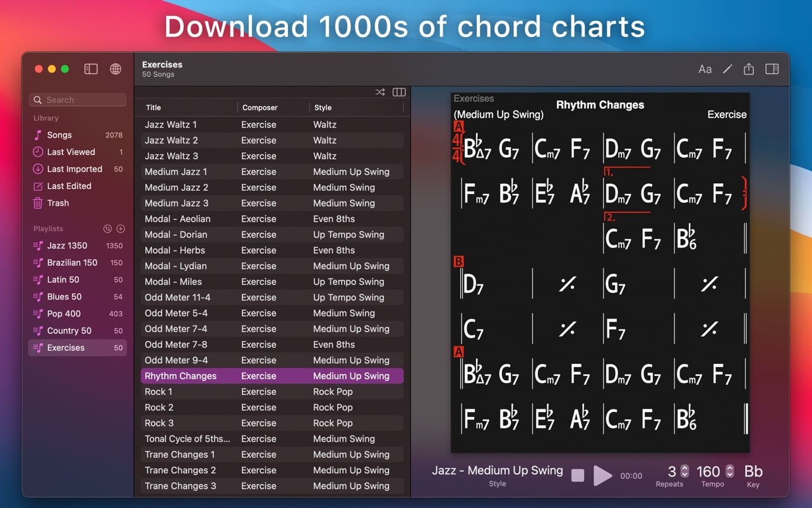Change the song Key from Bb
The height and width of the screenshot is (508, 812).
[x=753, y=471]
